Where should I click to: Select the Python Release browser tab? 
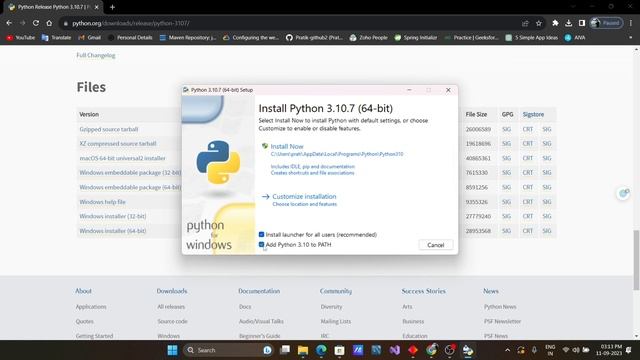point(53,7)
